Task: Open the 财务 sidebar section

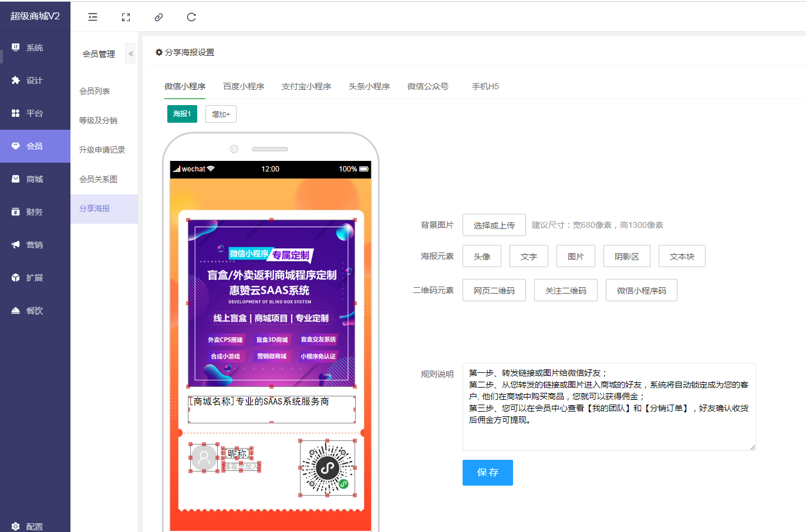Action: [35, 212]
